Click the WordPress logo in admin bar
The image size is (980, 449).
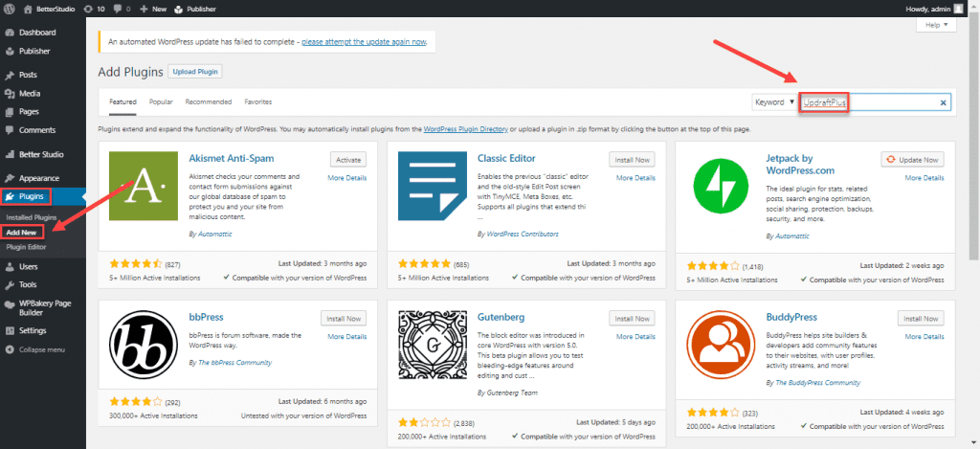click(10, 9)
